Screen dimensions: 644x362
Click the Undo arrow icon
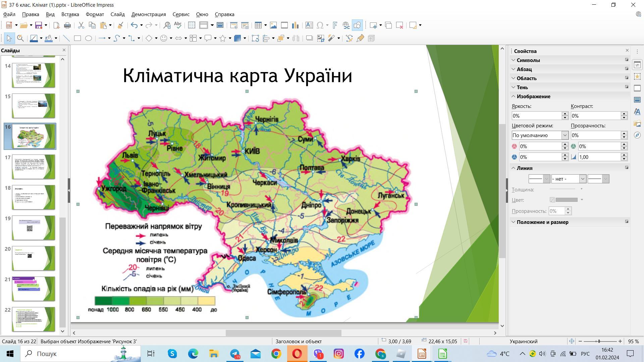coord(134,25)
